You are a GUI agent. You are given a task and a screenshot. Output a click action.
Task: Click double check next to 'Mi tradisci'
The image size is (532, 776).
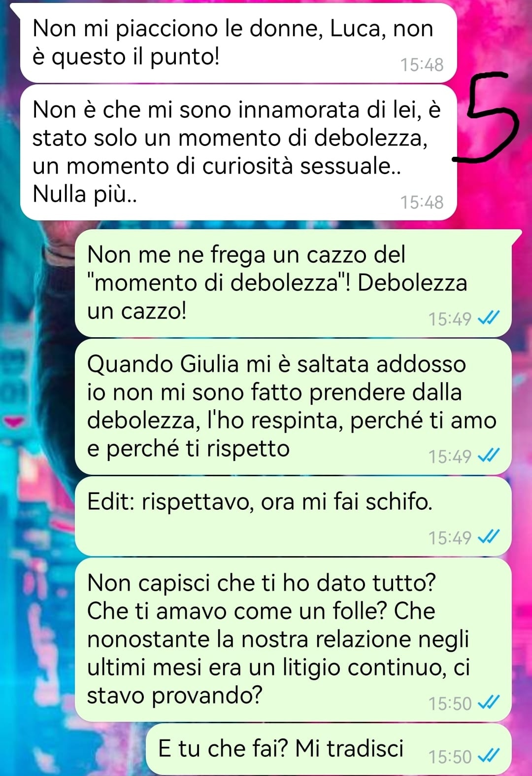[489, 756]
